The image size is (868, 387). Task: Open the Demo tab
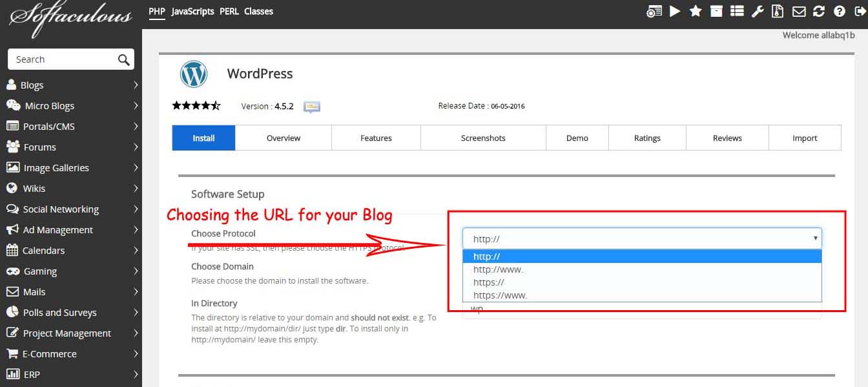[577, 138]
